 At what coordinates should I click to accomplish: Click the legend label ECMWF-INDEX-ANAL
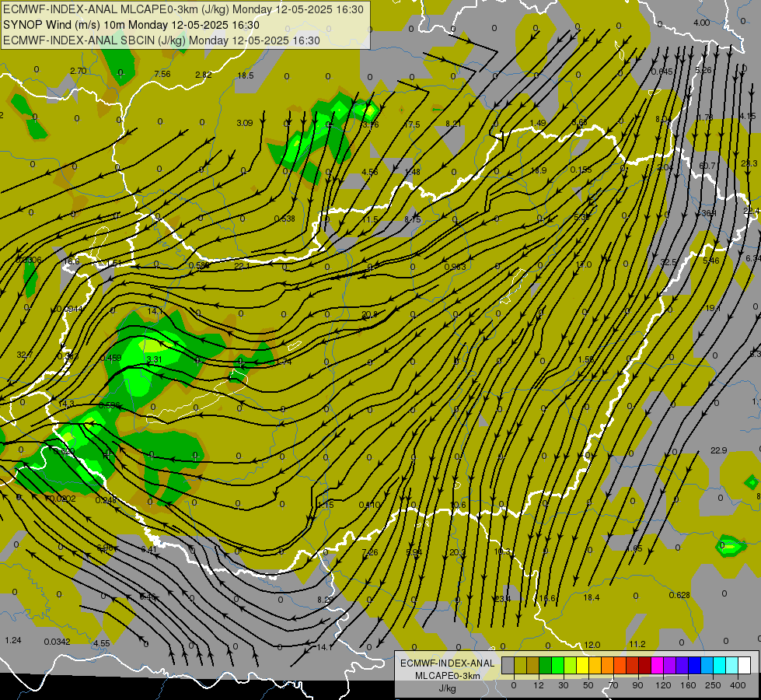(x=447, y=663)
